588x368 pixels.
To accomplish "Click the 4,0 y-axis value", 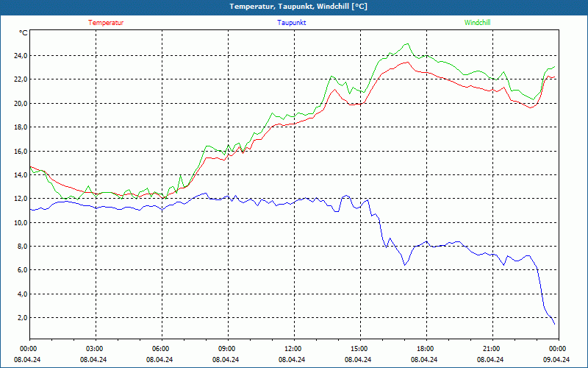I will pyautogui.click(x=21, y=294).
